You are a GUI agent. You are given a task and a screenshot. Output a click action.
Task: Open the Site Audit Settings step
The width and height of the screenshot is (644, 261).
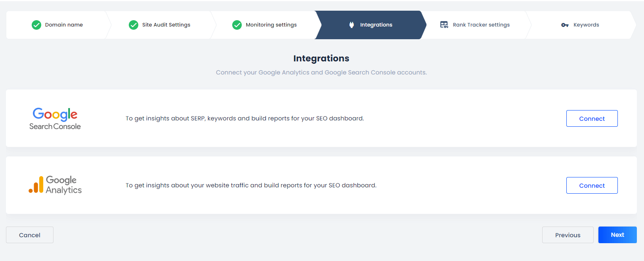point(166,25)
